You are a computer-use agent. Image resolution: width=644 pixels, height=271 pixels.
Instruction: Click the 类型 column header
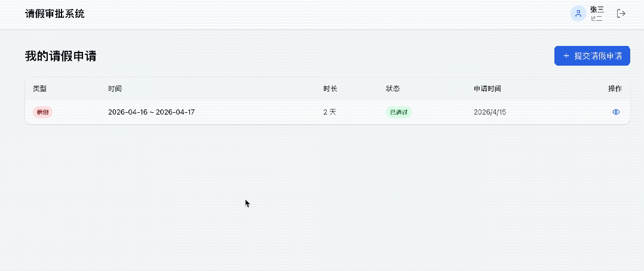point(39,89)
